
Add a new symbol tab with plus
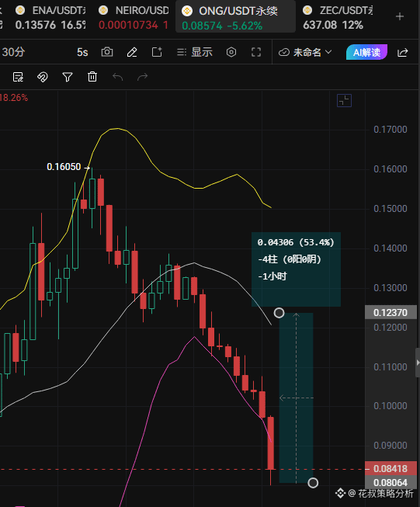[400, 16]
